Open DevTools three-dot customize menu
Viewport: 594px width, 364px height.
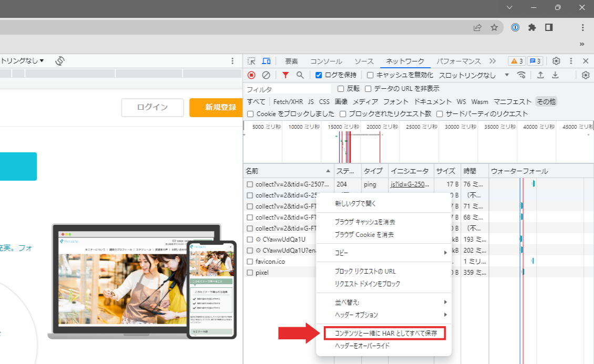coord(571,60)
